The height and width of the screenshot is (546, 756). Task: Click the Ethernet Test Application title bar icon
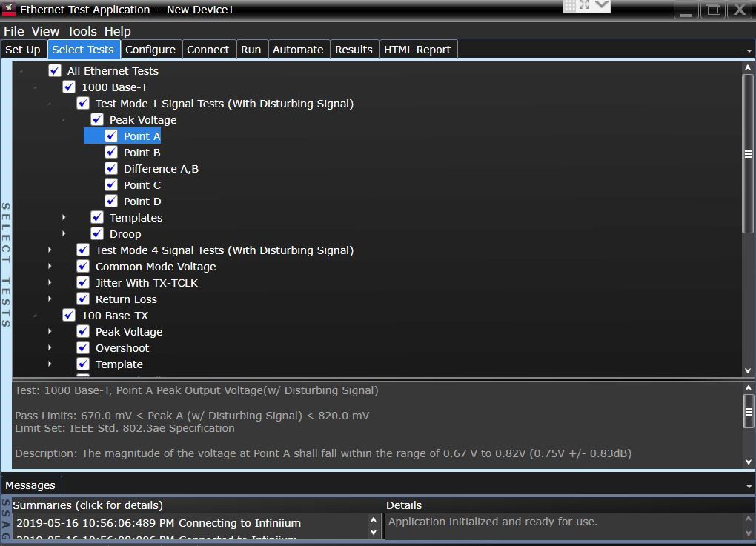coord(9,10)
